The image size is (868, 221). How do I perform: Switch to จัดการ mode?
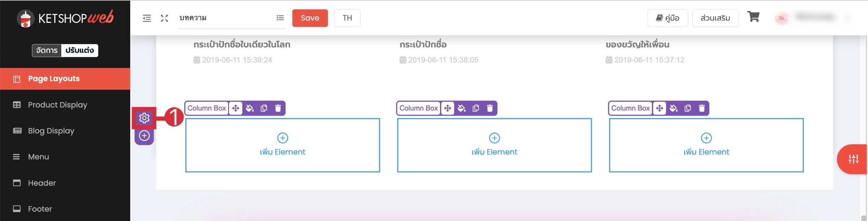pos(47,50)
